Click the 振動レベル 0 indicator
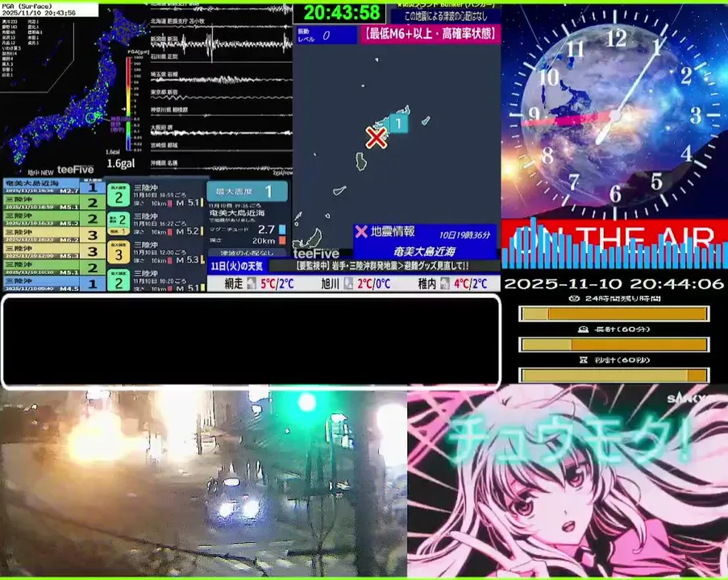Viewport: 728px width, 580px height. click(327, 35)
